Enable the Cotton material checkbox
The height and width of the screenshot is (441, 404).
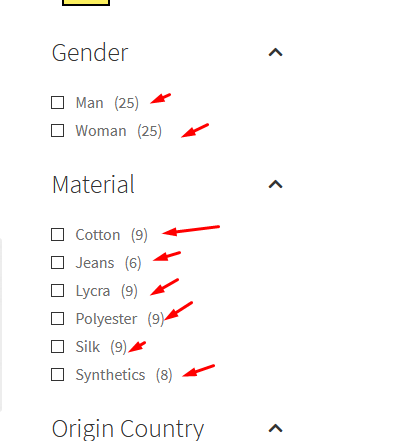pos(58,235)
